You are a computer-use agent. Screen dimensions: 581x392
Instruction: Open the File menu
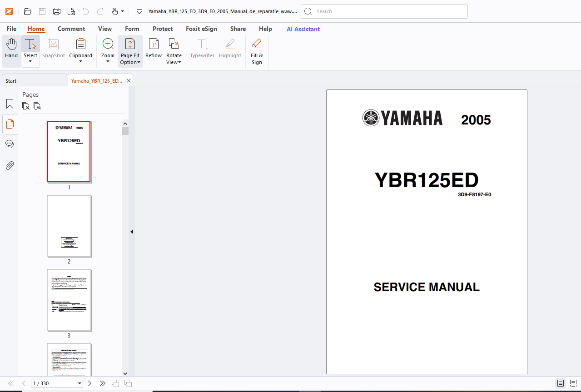tap(11, 29)
